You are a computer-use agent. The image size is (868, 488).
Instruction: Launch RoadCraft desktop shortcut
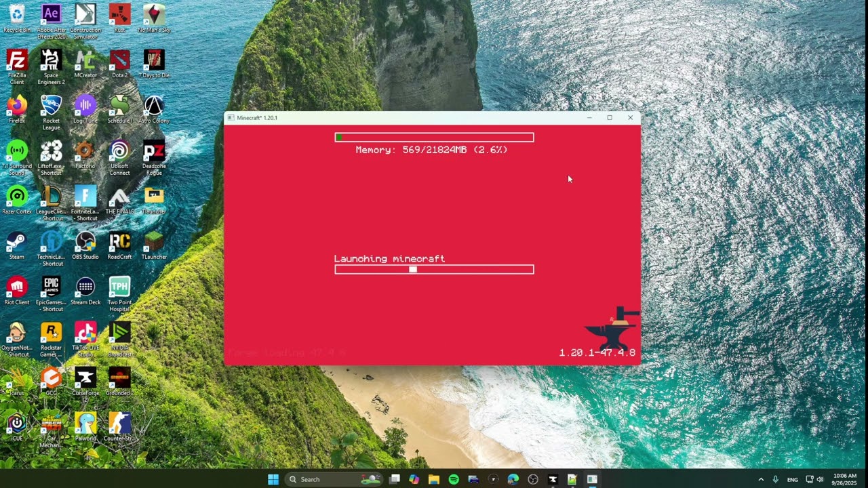pyautogui.click(x=119, y=245)
